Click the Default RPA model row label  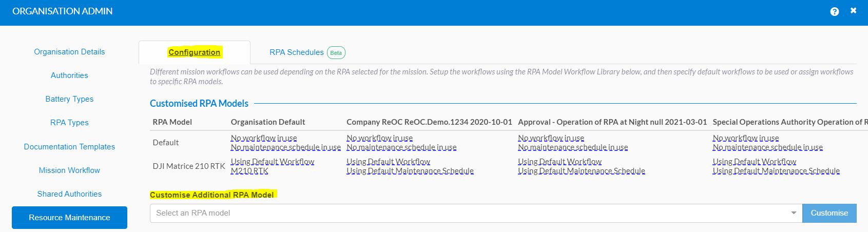pos(166,143)
